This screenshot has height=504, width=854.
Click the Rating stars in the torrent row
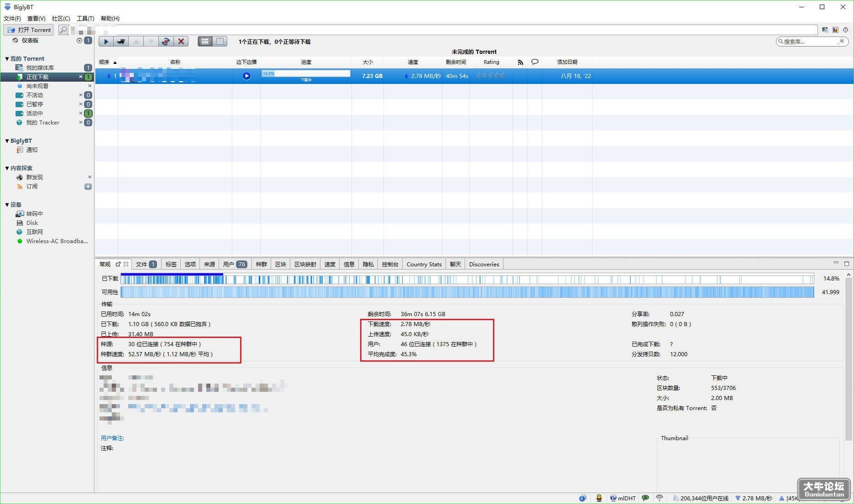[491, 76]
